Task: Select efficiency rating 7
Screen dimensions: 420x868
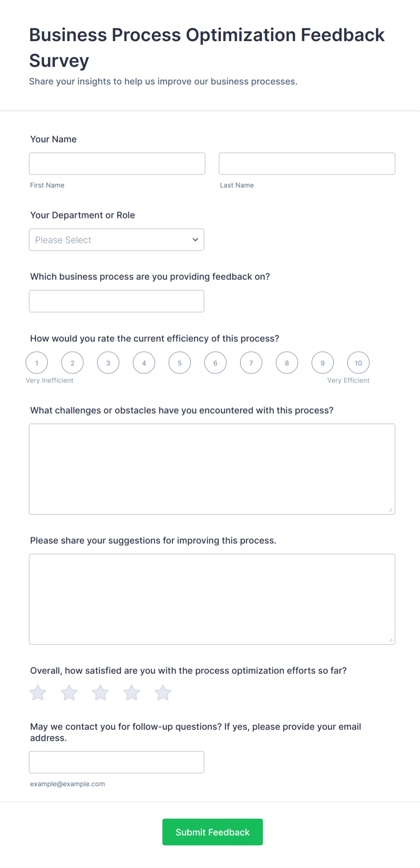Action: click(x=251, y=363)
